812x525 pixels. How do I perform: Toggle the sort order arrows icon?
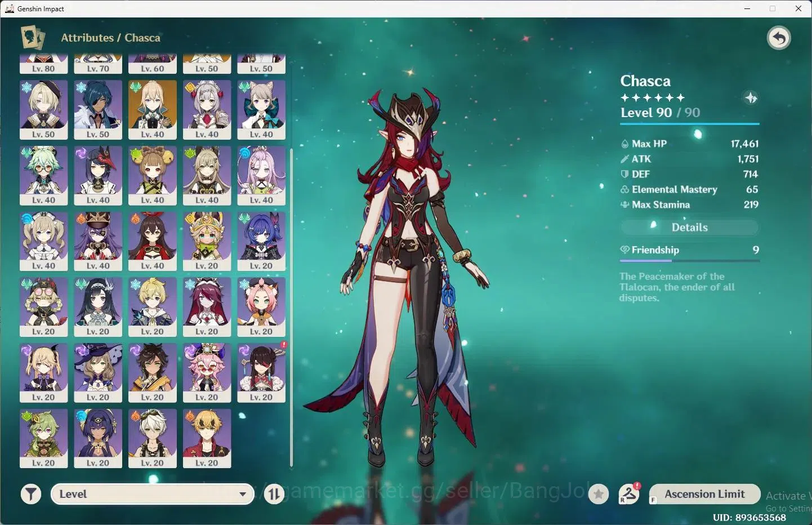[274, 494]
